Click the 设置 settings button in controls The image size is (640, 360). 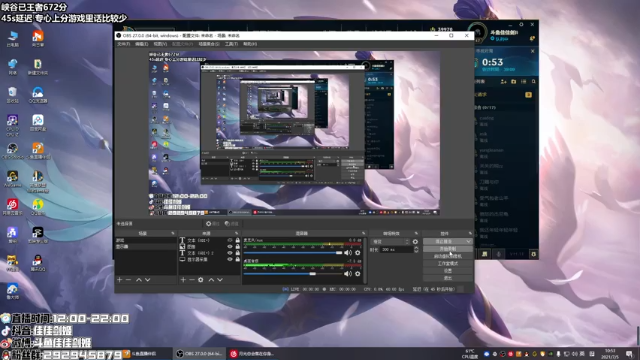point(448,271)
